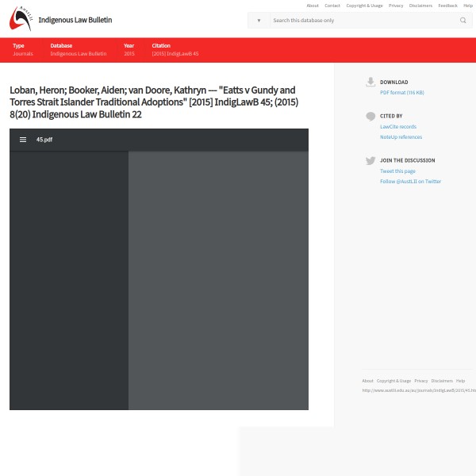This screenshot has height=476, width=476.
Task: Open NoteUp references link
Action: pyautogui.click(x=401, y=137)
